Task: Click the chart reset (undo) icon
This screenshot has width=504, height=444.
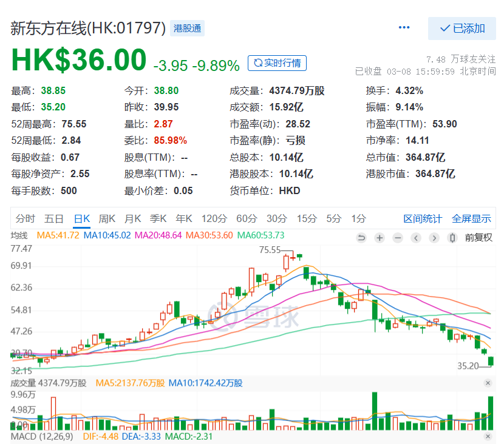Action: tap(361, 238)
